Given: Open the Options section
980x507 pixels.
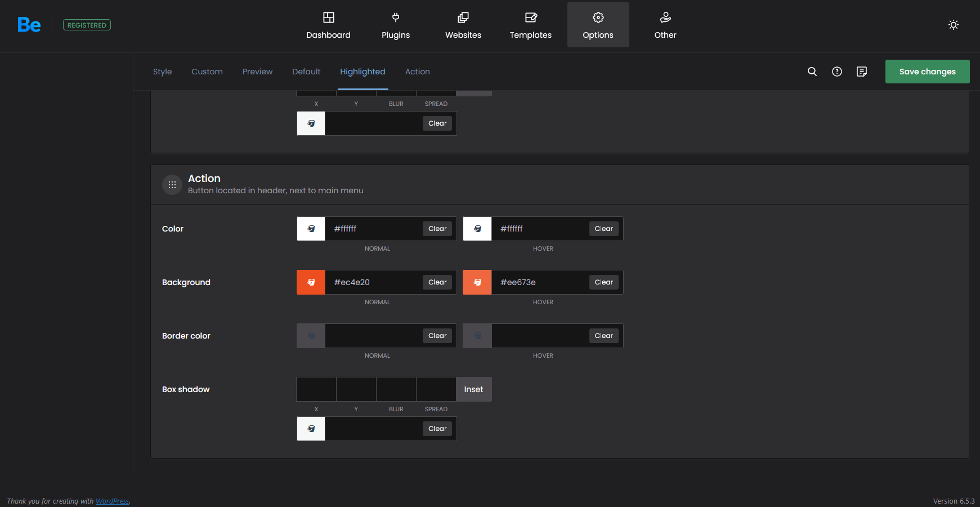Looking at the screenshot, I should tap(598, 25).
